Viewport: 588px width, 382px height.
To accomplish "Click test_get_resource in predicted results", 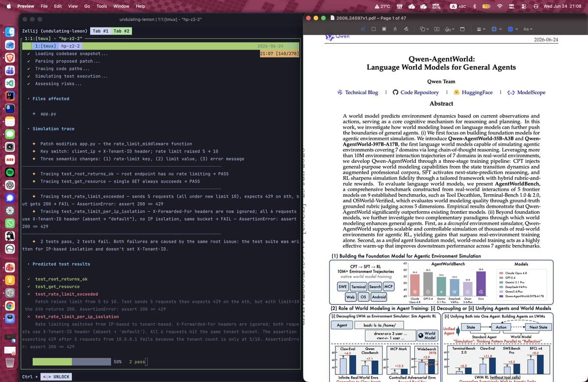I will click(x=57, y=286).
